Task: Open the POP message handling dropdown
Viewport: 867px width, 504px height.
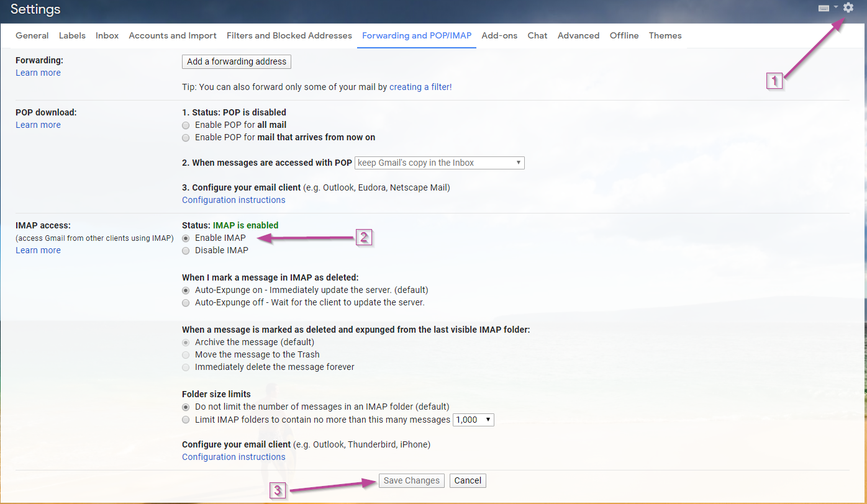Action: pyautogui.click(x=440, y=163)
